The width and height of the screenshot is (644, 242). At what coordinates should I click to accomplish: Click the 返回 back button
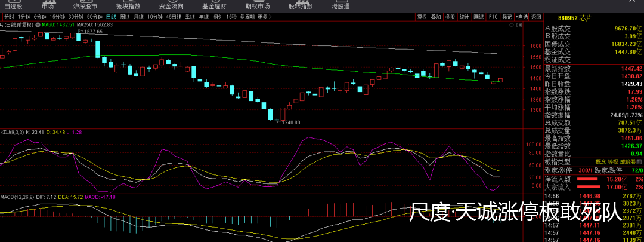(536, 17)
